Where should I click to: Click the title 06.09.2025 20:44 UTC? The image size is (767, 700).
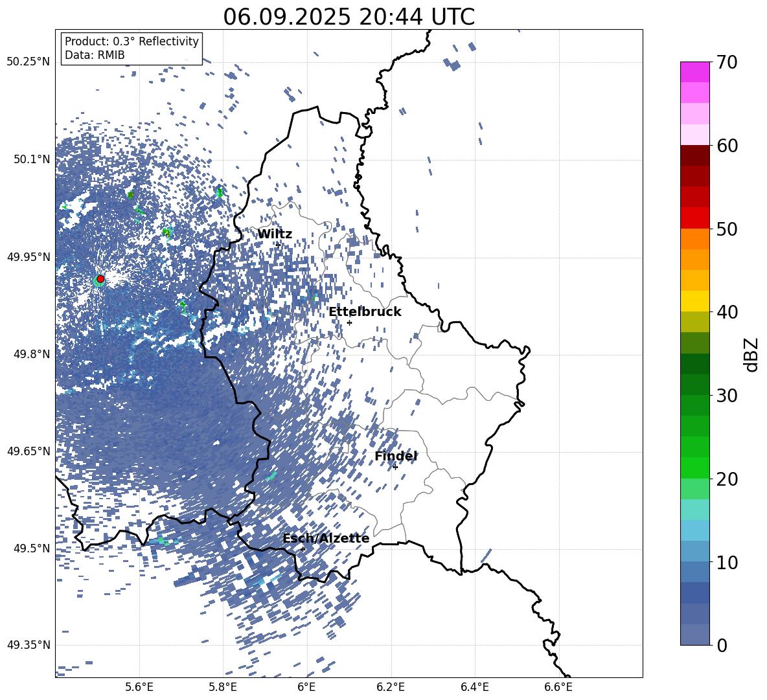coord(349,17)
